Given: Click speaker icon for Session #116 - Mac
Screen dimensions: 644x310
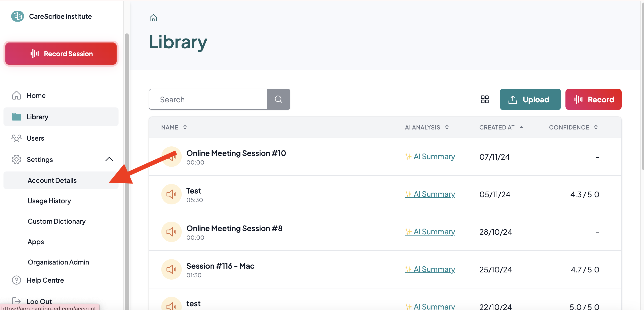Looking at the screenshot, I should click(171, 270).
